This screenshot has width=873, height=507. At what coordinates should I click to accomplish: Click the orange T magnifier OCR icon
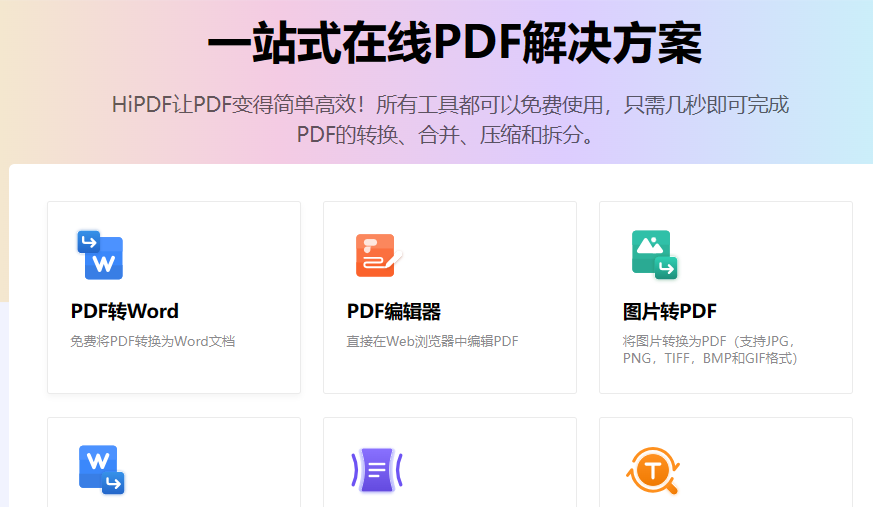tap(653, 470)
